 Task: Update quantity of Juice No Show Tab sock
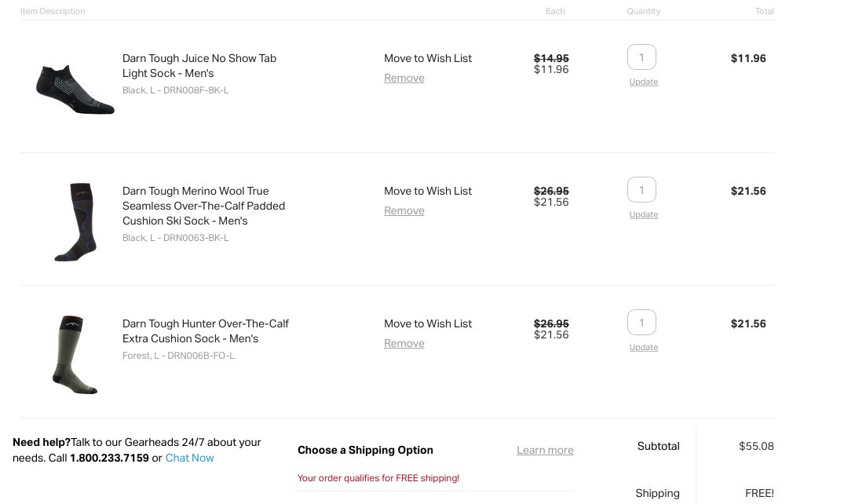point(644,82)
